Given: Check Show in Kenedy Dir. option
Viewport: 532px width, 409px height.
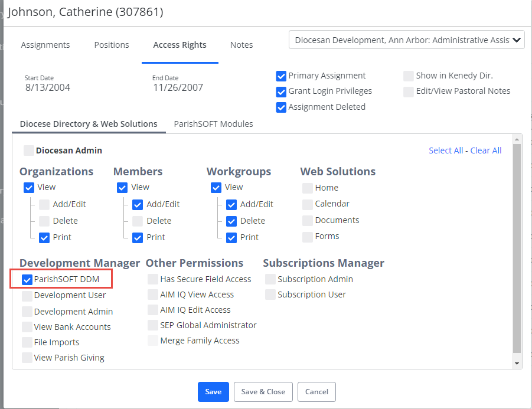Looking at the screenshot, I should click(409, 76).
